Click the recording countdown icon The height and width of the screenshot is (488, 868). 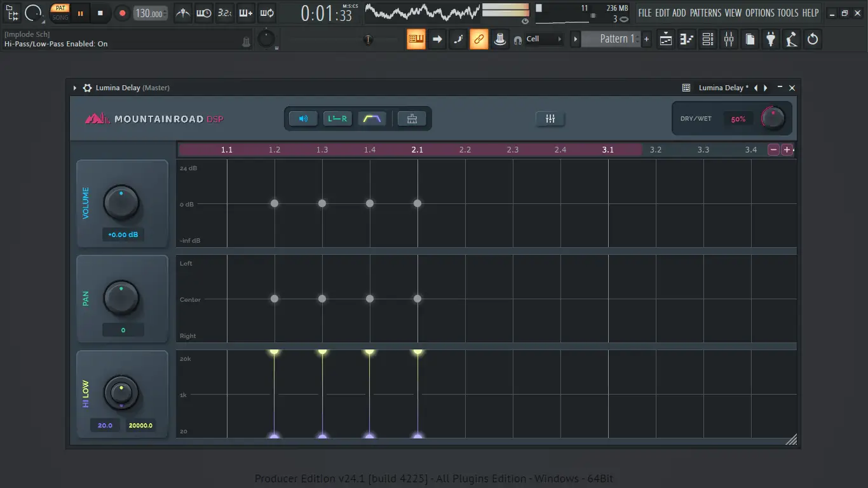tap(203, 13)
